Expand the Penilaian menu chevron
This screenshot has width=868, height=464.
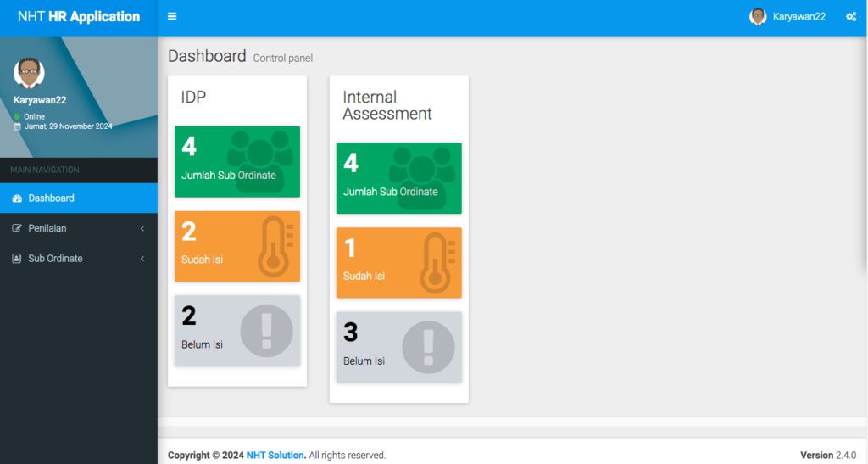(x=142, y=228)
